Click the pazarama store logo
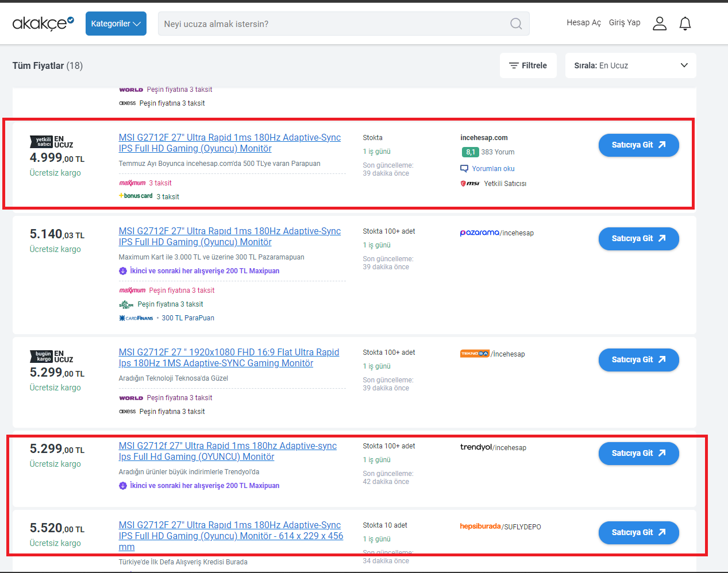 pyautogui.click(x=480, y=233)
